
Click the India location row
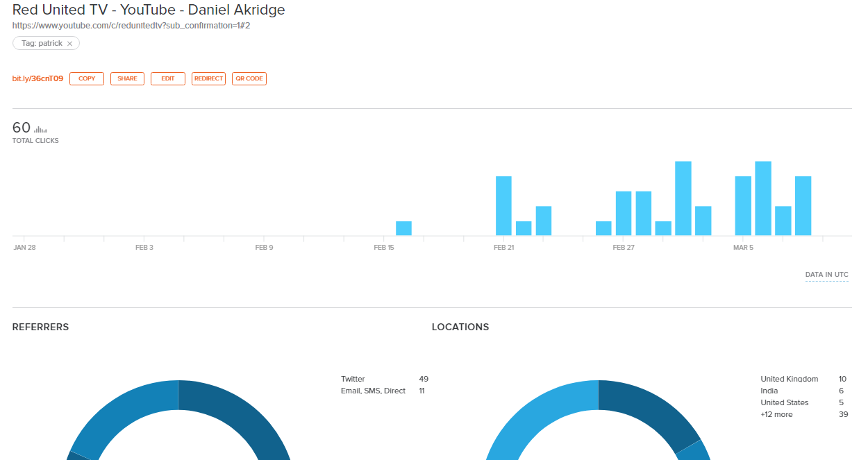point(804,391)
